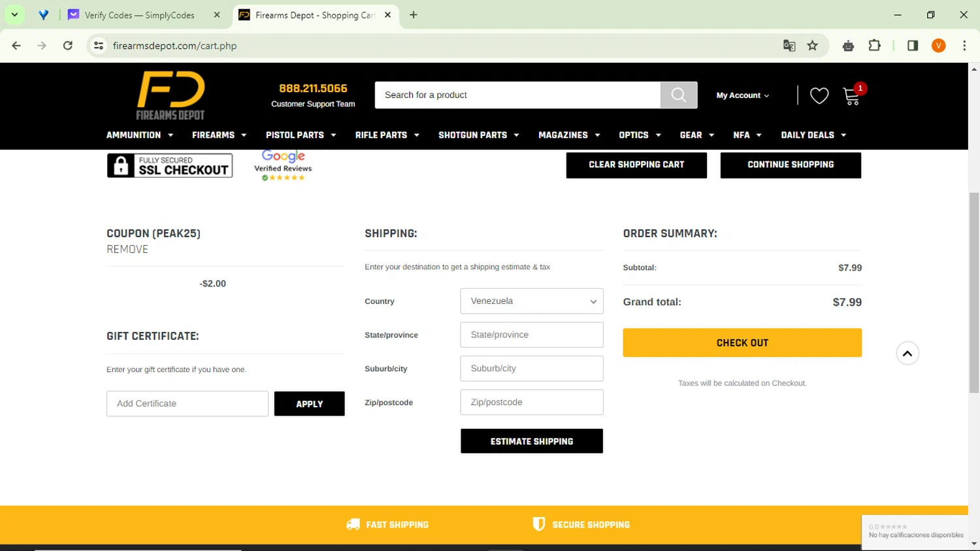Click the browser address bar URL

[x=174, y=46]
